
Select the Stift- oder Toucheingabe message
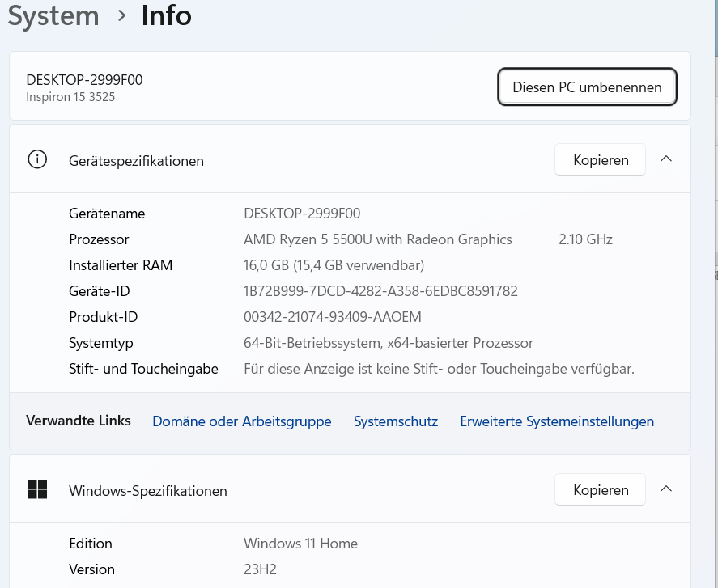tap(439, 369)
